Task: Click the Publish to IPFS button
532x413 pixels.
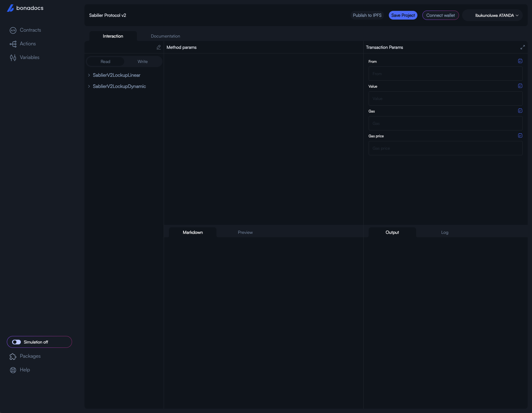Action: point(367,15)
